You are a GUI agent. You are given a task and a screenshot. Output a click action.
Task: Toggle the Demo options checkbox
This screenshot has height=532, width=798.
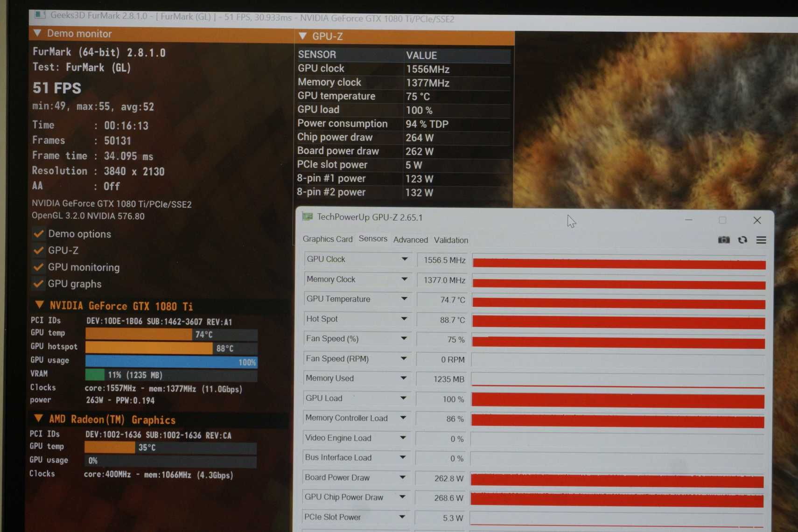point(39,233)
